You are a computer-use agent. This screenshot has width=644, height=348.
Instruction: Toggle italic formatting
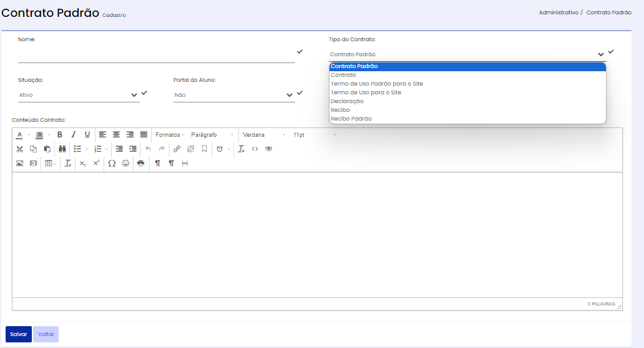(74, 134)
